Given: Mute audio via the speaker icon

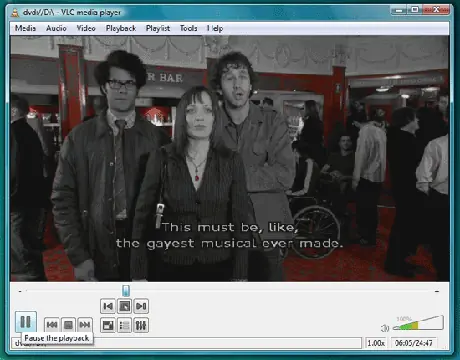Looking at the screenshot, I should click(385, 328).
